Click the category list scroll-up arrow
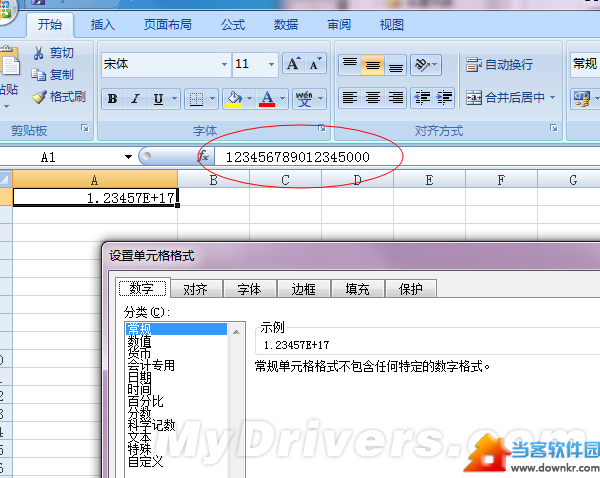 236,331
